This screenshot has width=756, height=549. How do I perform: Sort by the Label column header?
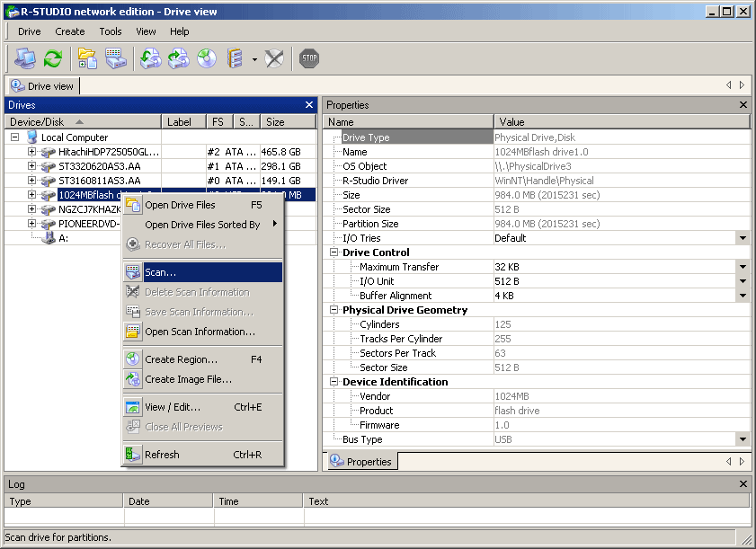[x=183, y=122]
